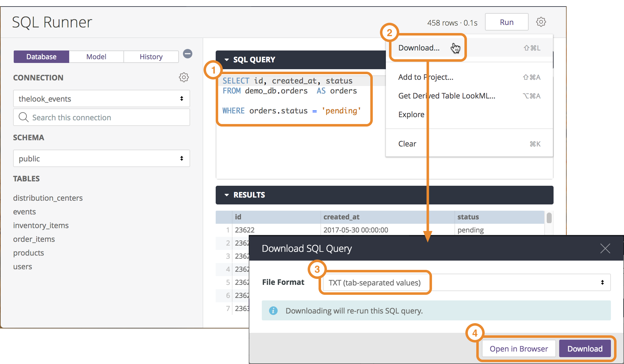The height and width of the screenshot is (364, 624).
Task: Close the Download SQL Query dialog
Action: [x=605, y=248]
